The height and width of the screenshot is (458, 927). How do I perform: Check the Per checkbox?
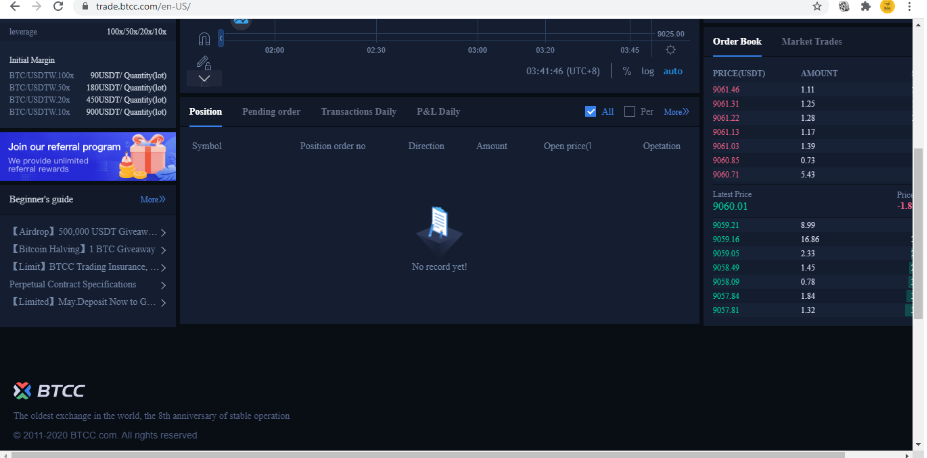pyautogui.click(x=630, y=112)
